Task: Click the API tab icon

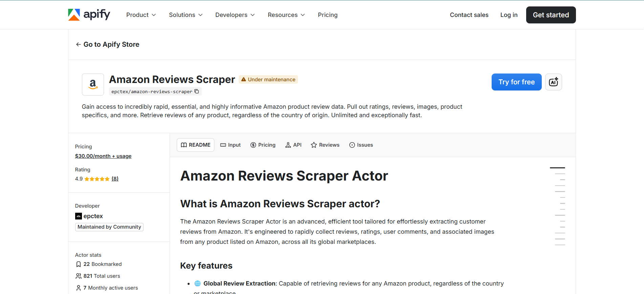Action: click(x=288, y=145)
